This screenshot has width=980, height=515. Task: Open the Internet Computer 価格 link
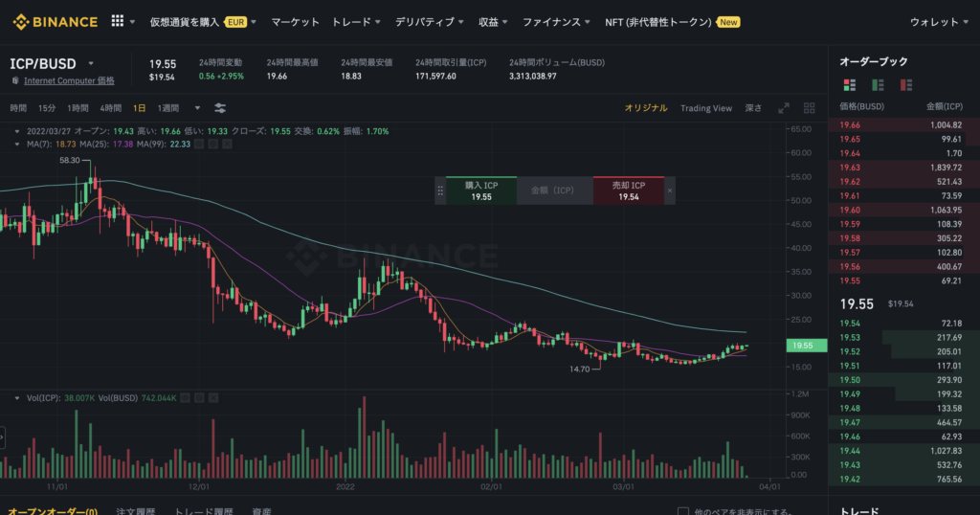(69, 80)
